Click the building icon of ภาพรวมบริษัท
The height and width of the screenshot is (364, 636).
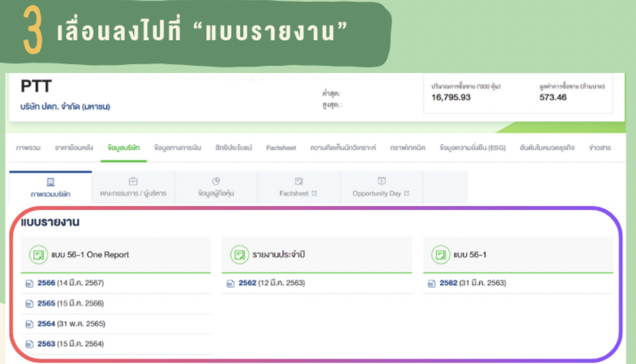[50, 182]
